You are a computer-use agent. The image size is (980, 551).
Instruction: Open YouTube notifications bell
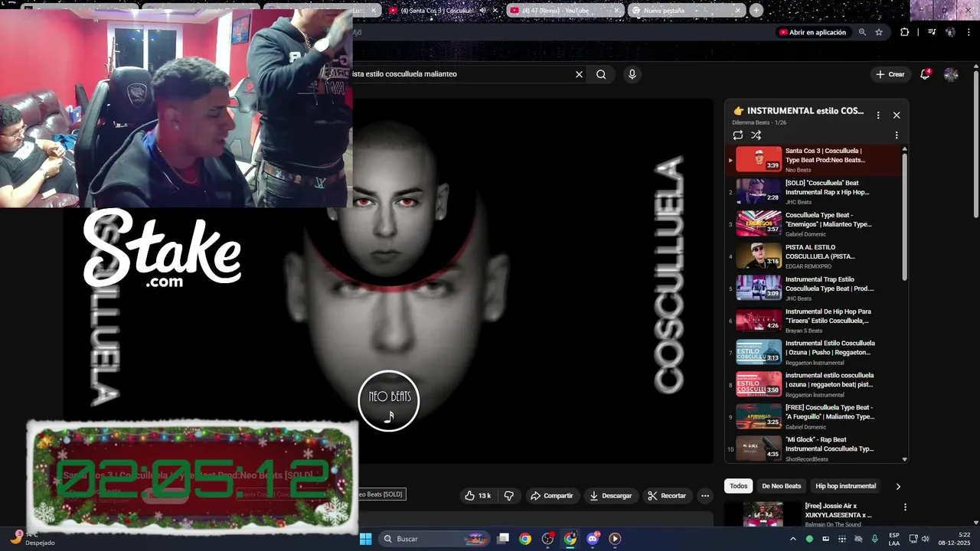(925, 74)
